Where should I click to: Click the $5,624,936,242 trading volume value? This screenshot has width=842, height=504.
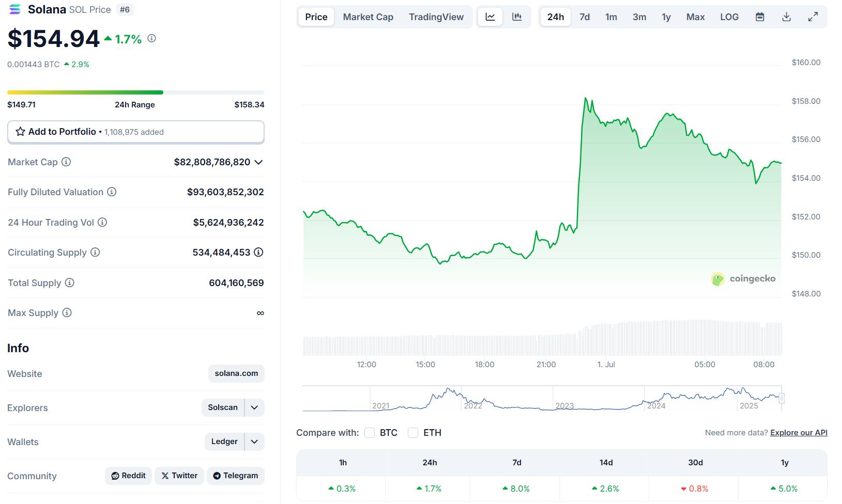[228, 223]
